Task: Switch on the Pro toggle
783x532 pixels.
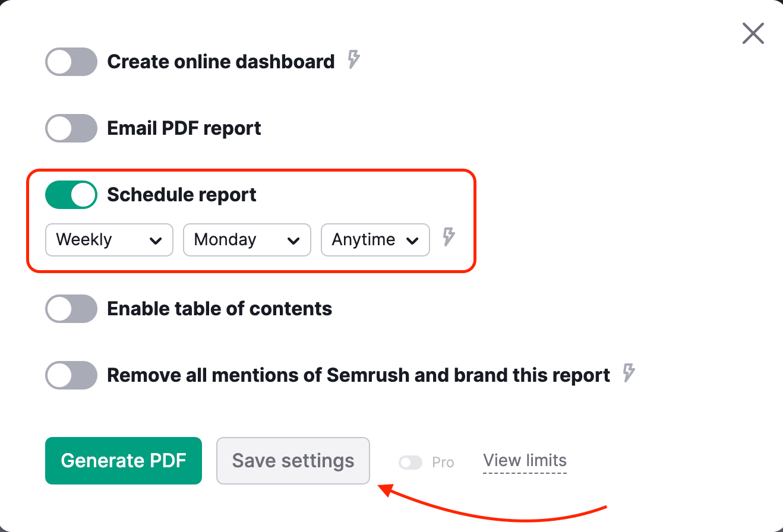Action: (411, 462)
